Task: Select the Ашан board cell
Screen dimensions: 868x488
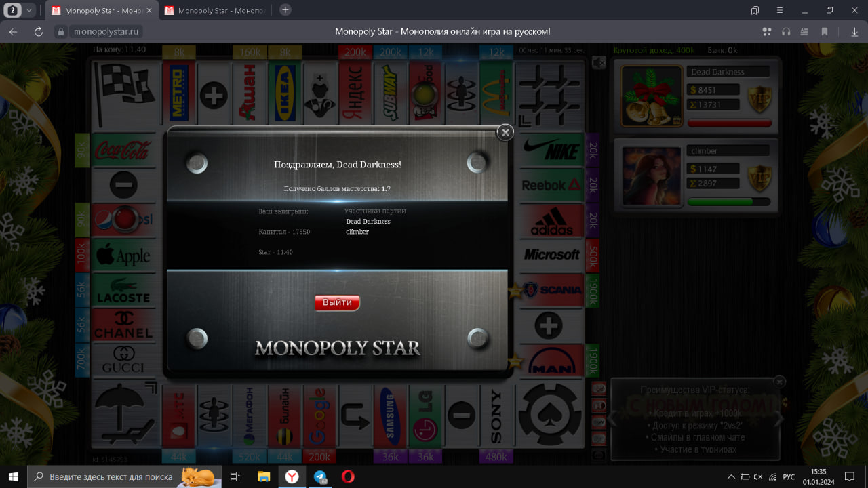Action: click(249, 94)
